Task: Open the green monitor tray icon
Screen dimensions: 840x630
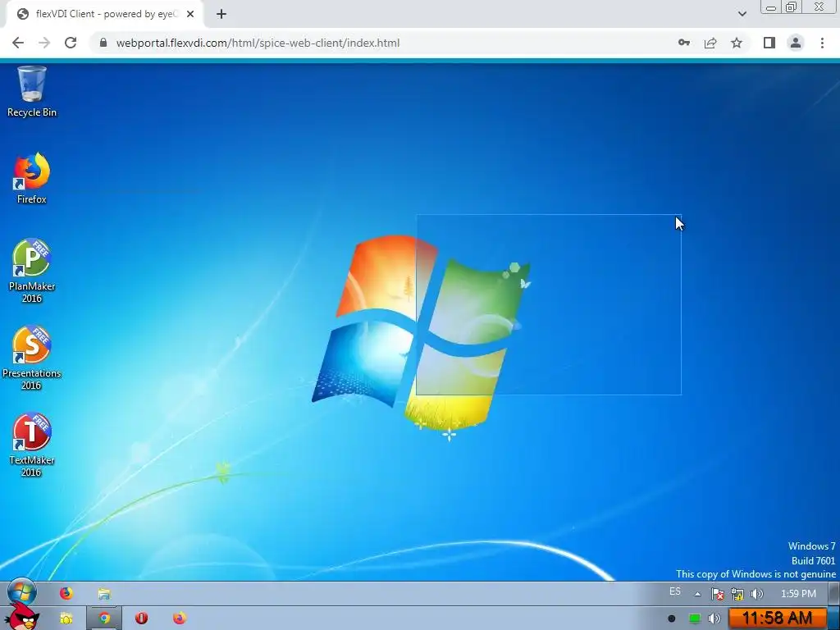Action: [x=694, y=619]
